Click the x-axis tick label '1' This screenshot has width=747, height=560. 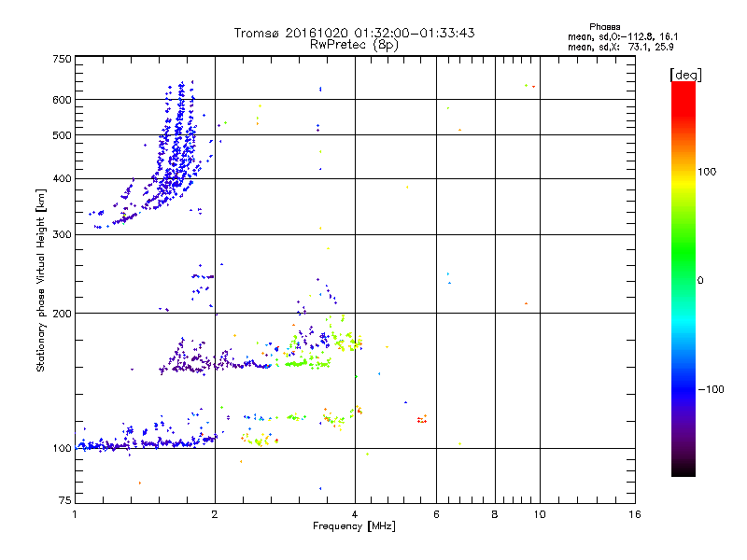[75, 514]
